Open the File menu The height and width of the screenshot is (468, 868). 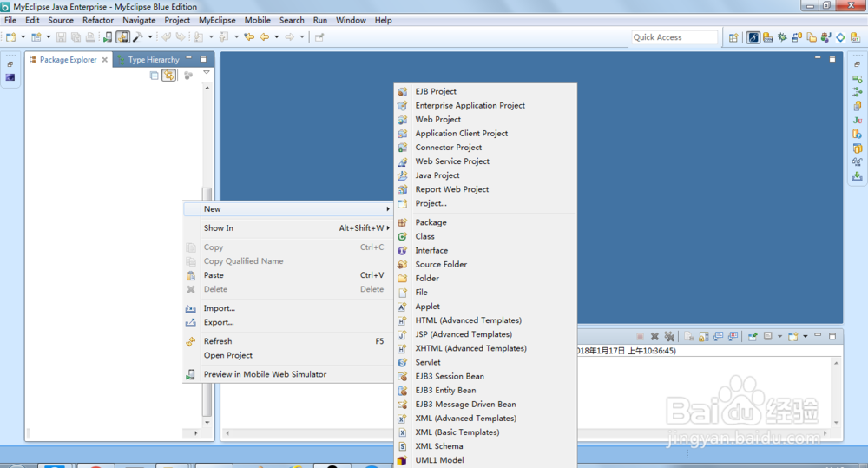tap(10, 20)
